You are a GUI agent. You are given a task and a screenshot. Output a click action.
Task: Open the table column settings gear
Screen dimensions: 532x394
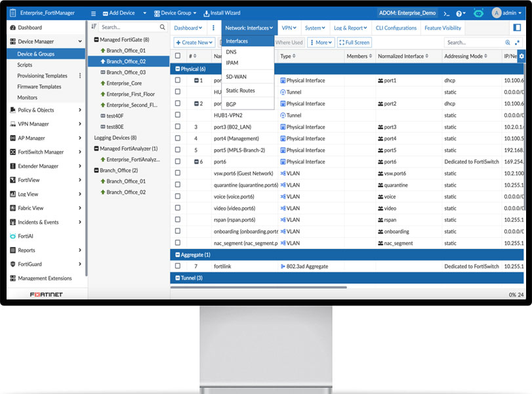coord(522,56)
